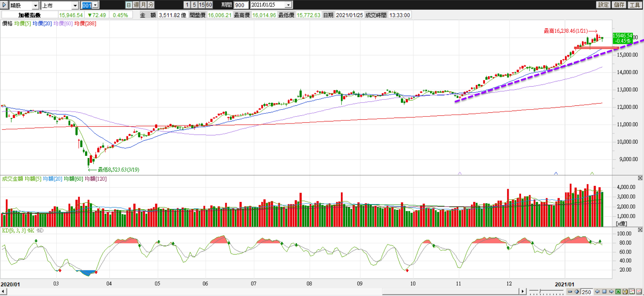Screen dimensions: 644x296
Task: Click the 均額[5] volume average legend
Action: click(33, 178)
